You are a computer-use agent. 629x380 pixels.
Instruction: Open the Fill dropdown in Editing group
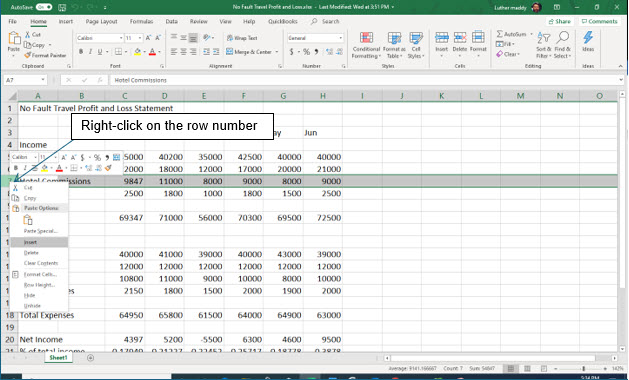click(505, 44)
